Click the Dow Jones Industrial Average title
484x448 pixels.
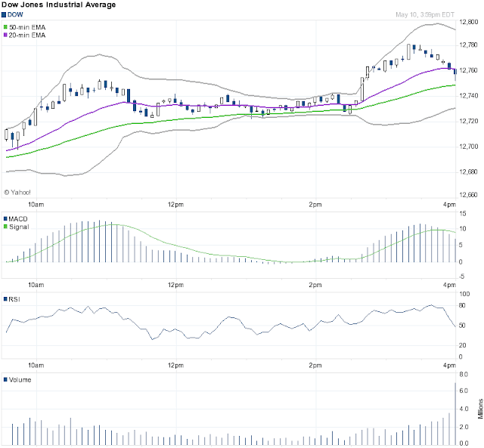[59, 5]
